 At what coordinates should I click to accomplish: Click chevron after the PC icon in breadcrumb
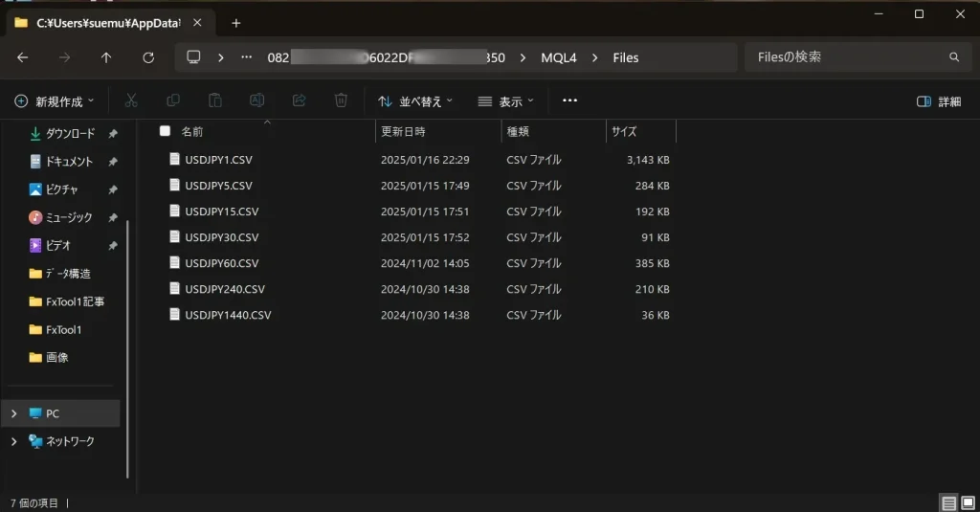click(221, 57)
